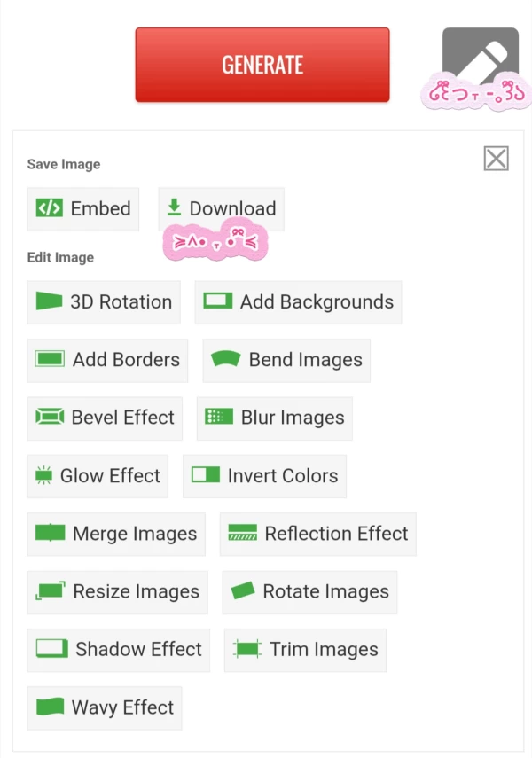Open the 3D Rotation tool
Image resolution: width=532 pixels, height=758 pixels.
point(104,302)
